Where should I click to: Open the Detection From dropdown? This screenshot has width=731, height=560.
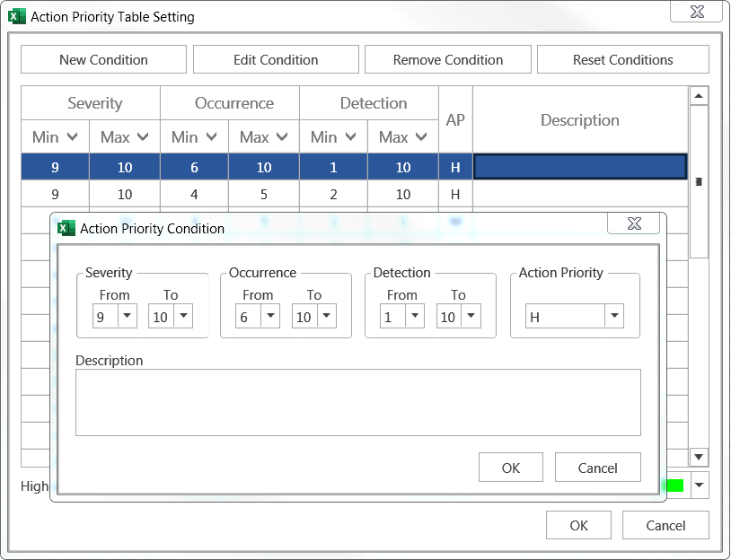point(415,316)
